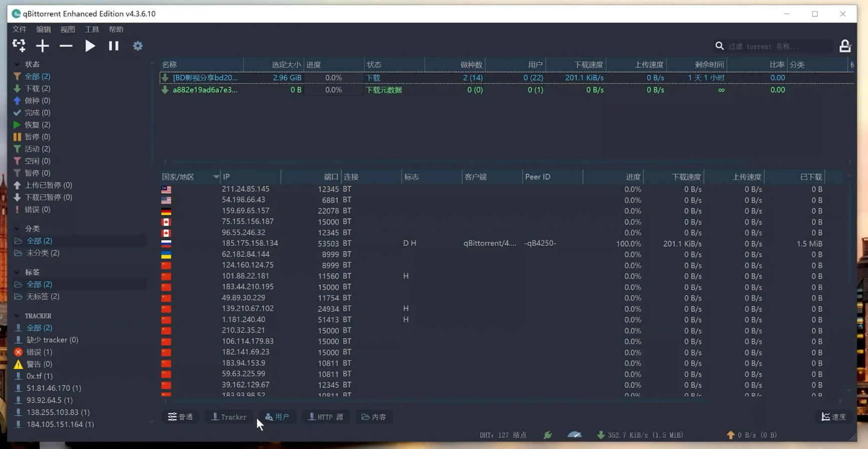The width and height of the screenshot is (868, 449).
Task: Click the lock UI padlock icon
Action: pyautogui.click(x=845, y=46)
